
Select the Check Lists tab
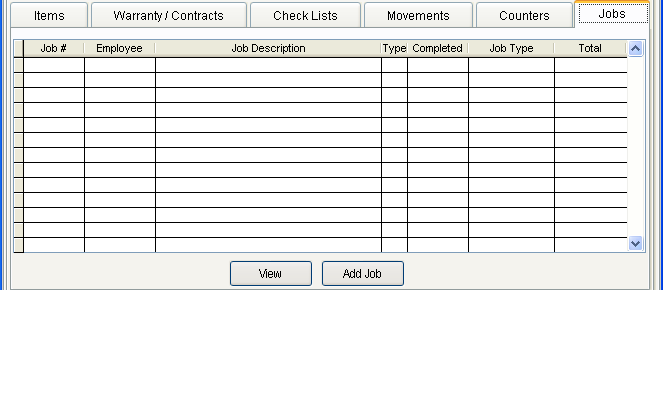[x=305, y=16]
